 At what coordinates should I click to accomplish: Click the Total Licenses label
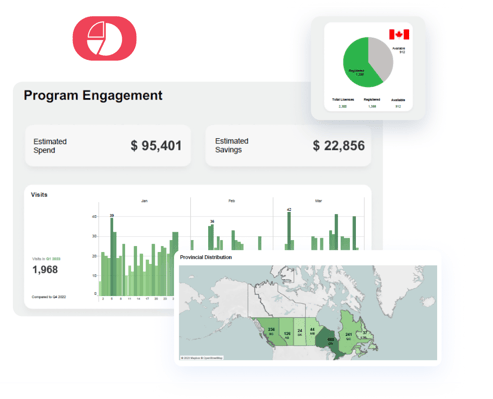[343, 99]
